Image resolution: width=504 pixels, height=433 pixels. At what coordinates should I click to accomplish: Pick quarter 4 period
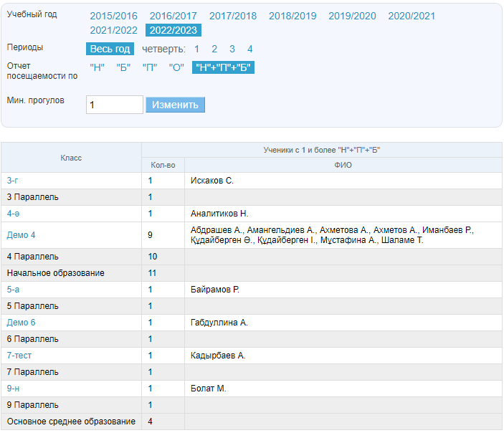click(x=249, y=49)
